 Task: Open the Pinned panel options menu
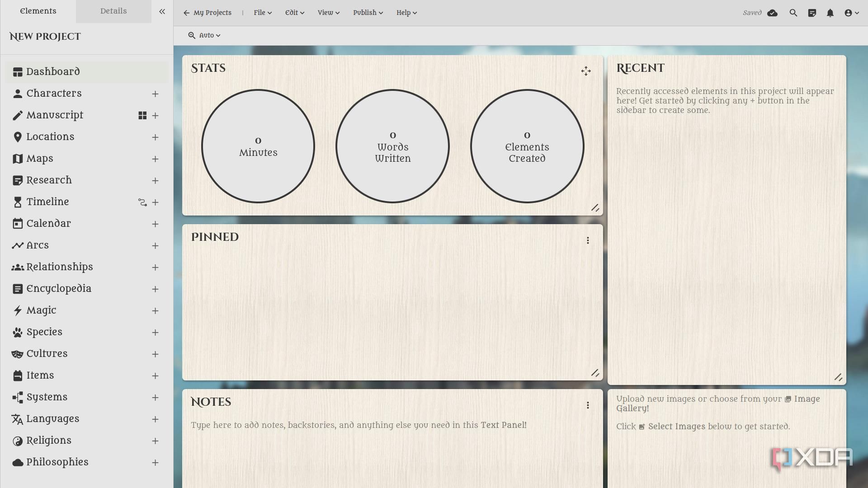[x=588, y=240]
